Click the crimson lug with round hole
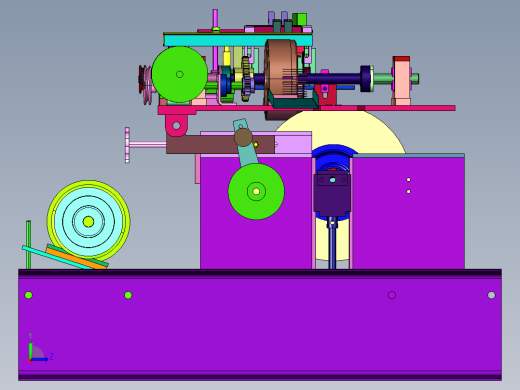 click(176, 125)
